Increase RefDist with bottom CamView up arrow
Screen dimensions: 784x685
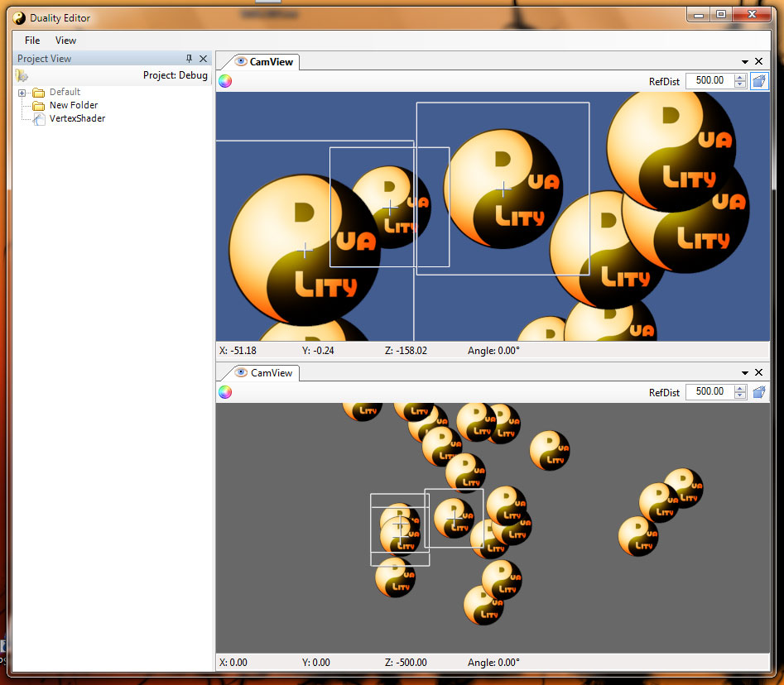click(740, 389)
